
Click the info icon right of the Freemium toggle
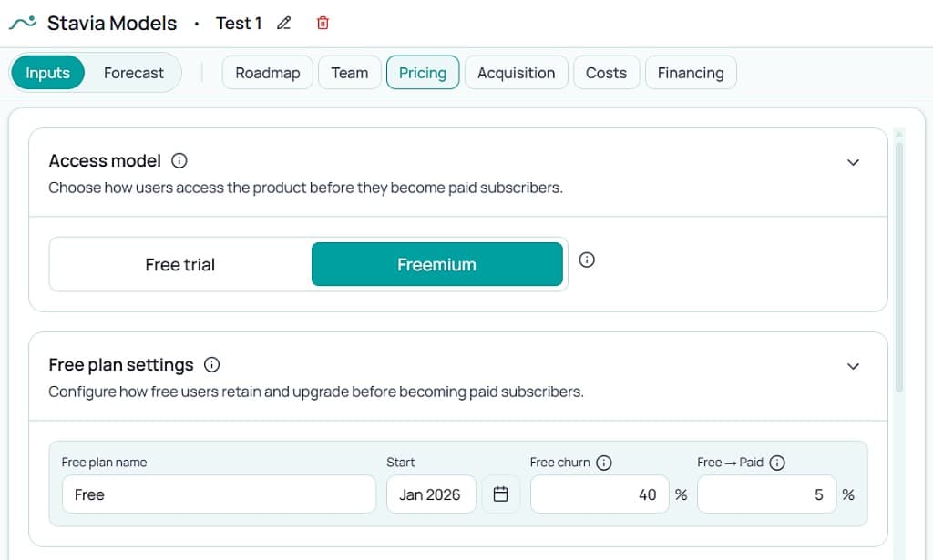click(x=586, y=260)
